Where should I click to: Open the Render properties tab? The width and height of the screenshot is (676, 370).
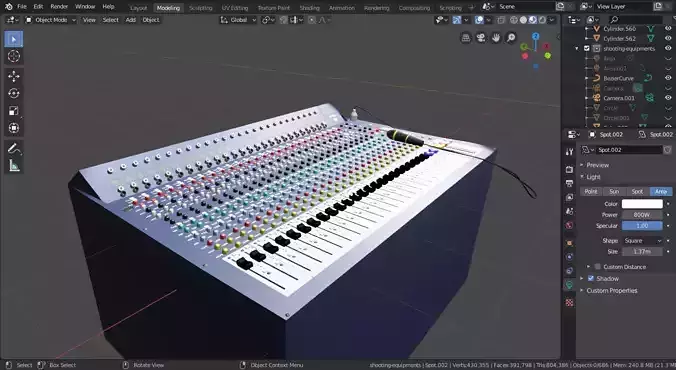(570, 169)
